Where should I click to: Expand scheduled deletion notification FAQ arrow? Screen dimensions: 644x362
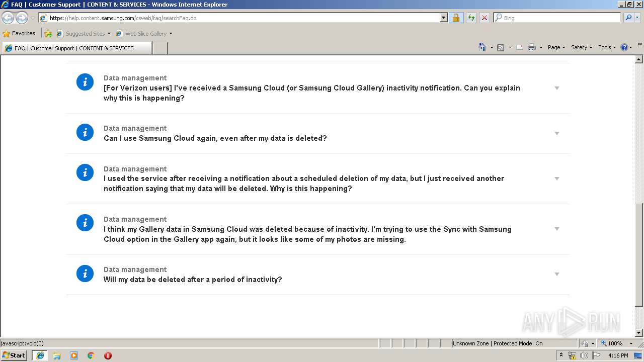pos(557,178)
